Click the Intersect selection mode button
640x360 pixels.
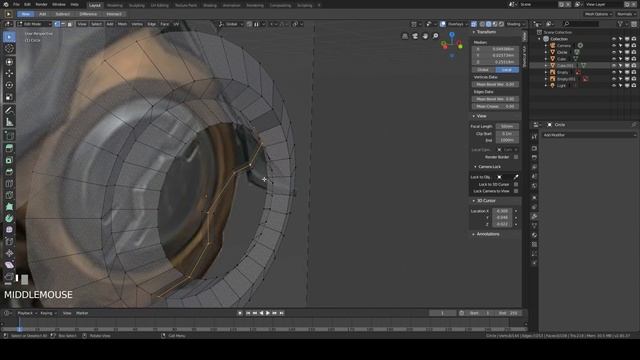point(114,14)
